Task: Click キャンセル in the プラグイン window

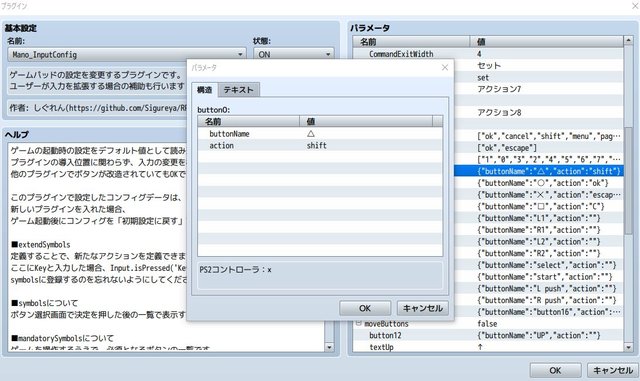Action: pyautogui.click(x=613, y=370)
